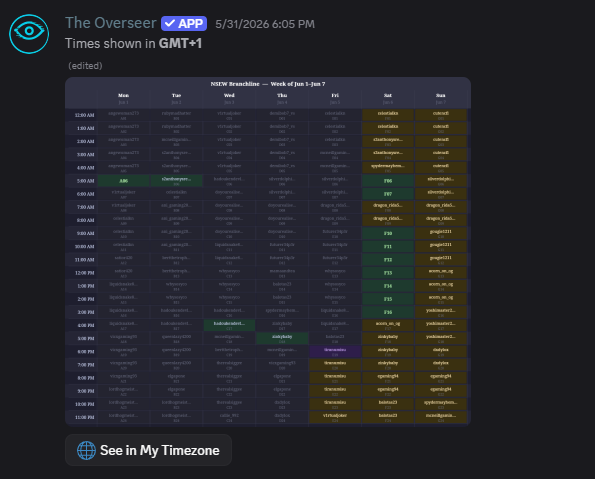This screenshot has width=595, height=479.
Task: Click the purple Friday 6:00 PM slot
Action: 335,351
